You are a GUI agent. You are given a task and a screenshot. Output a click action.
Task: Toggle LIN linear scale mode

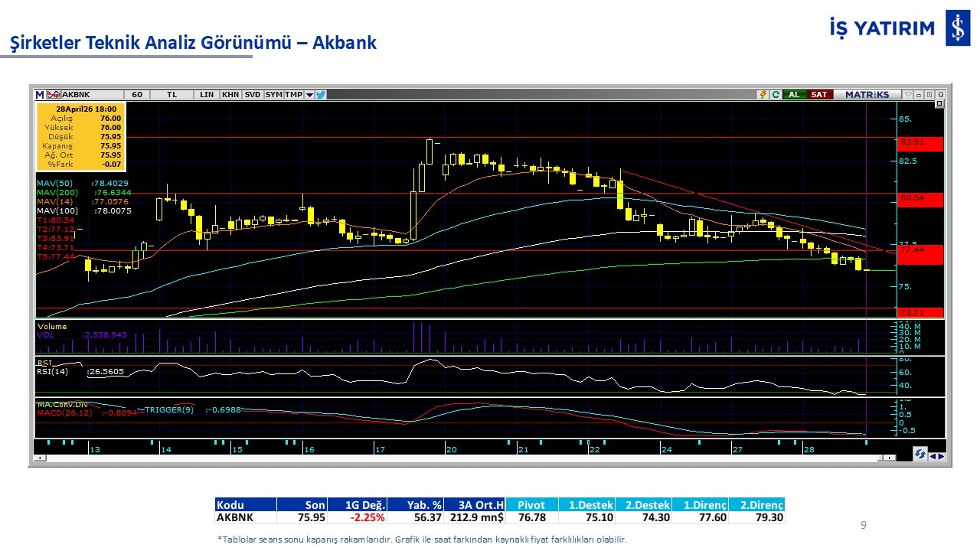pos(207,95)
